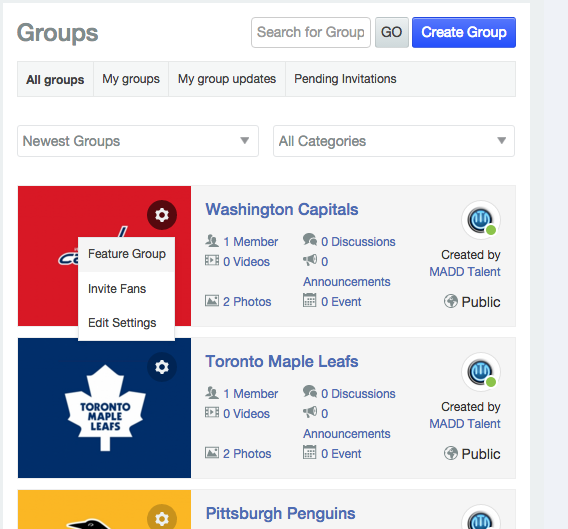This screenshot has width=568, height=529.
Task: Open the Pittsburgh Penguins gear icon
Action: pos(162,518)
